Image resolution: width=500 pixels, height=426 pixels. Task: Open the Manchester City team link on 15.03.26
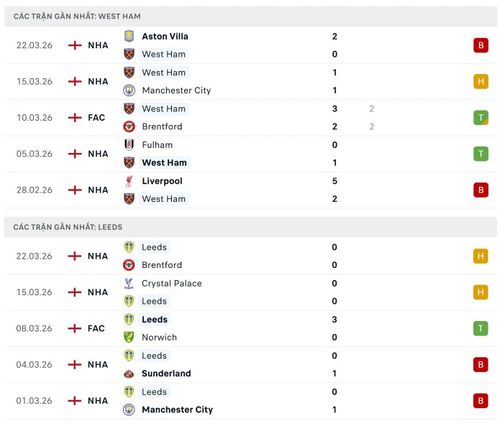pyautogui.click(x=176, y=90)
